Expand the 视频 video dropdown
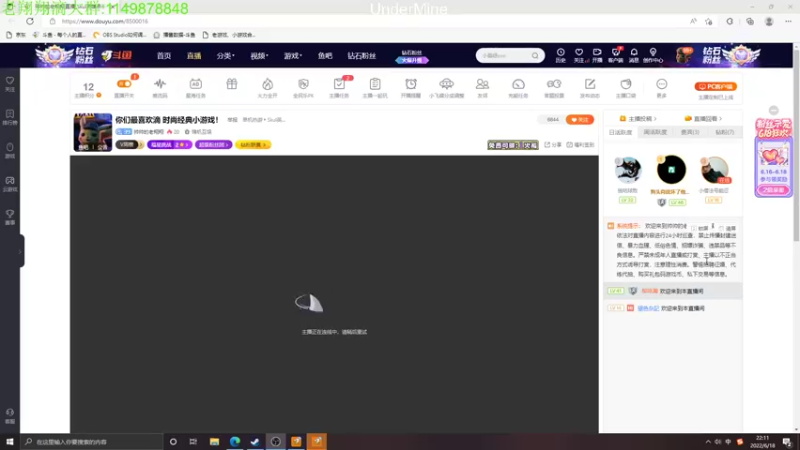Screen dimensions: 800x450 click(259, 56)
